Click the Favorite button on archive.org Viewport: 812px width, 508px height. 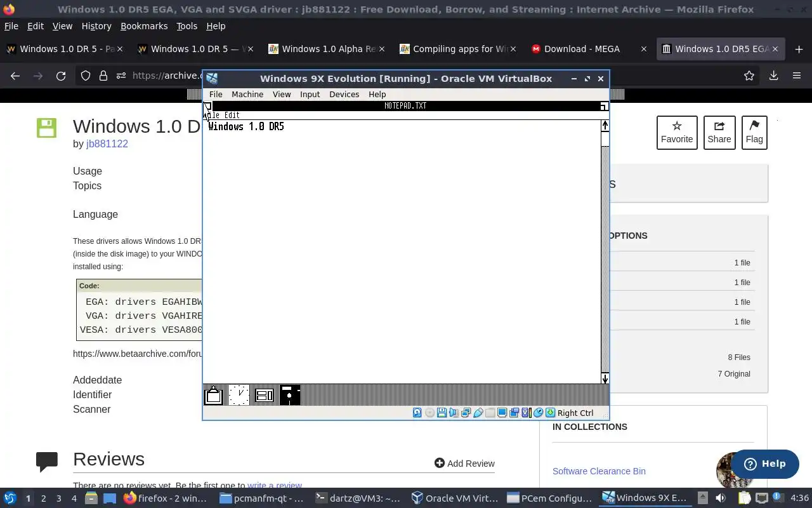(677, 133)
